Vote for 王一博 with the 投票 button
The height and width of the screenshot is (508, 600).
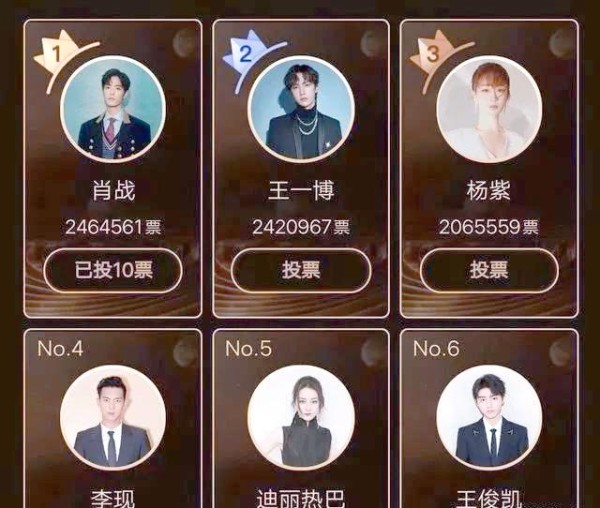point(301,270)
